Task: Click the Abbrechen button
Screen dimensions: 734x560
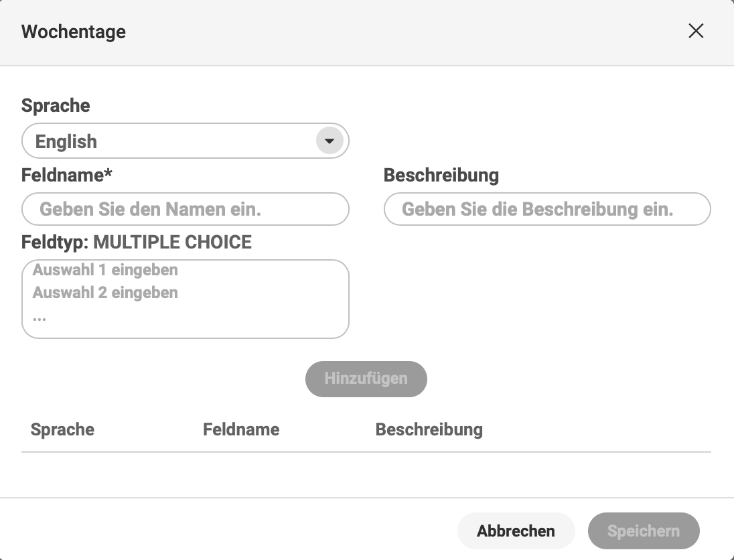Action: (516, 531)
